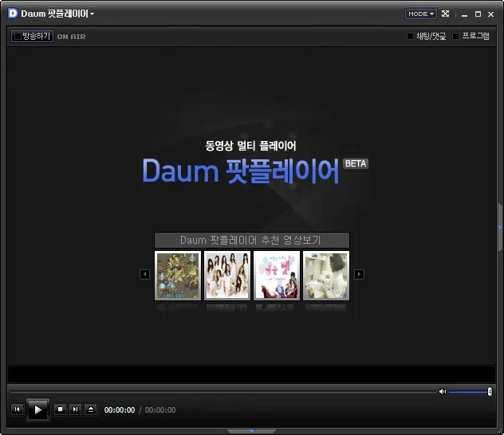Screen dimensions: 504x435
Task: Toggle full screen view icon
Action: [x=445, y=14]
